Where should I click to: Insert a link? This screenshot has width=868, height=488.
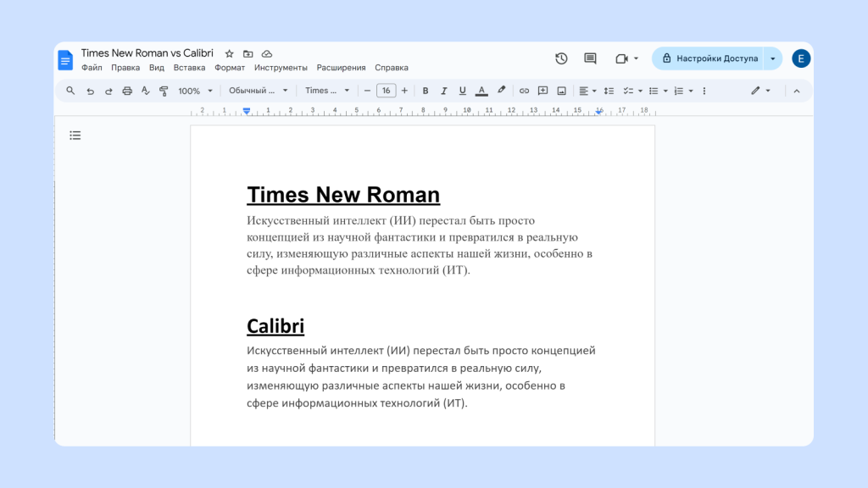point(525,90)
